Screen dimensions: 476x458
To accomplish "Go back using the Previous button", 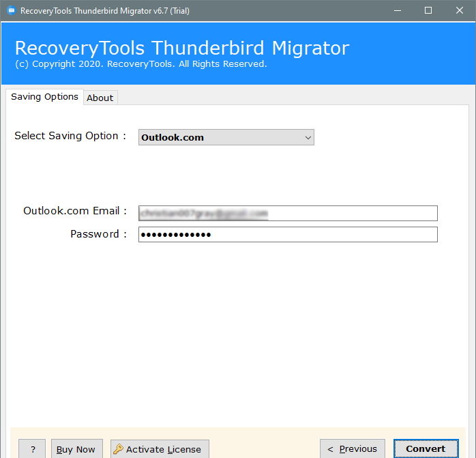I will pyautogui.click(x=353, y=448).
